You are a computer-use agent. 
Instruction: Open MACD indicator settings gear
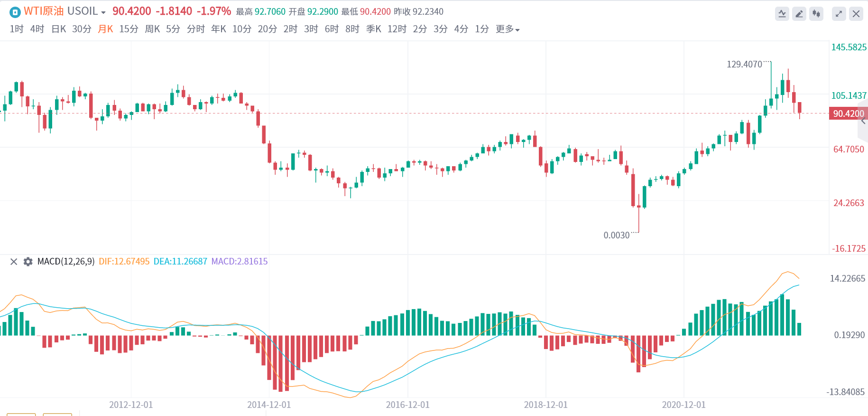click(x=28, y=262)
